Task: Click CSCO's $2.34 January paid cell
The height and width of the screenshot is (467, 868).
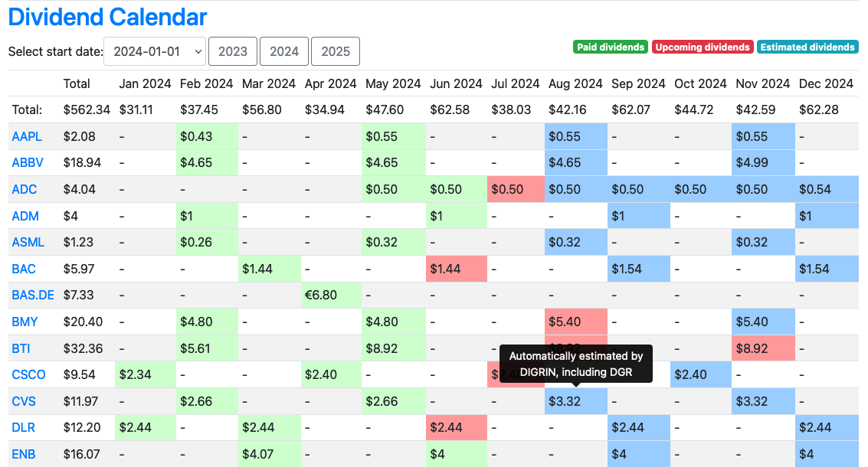Action: click(146, 374)
